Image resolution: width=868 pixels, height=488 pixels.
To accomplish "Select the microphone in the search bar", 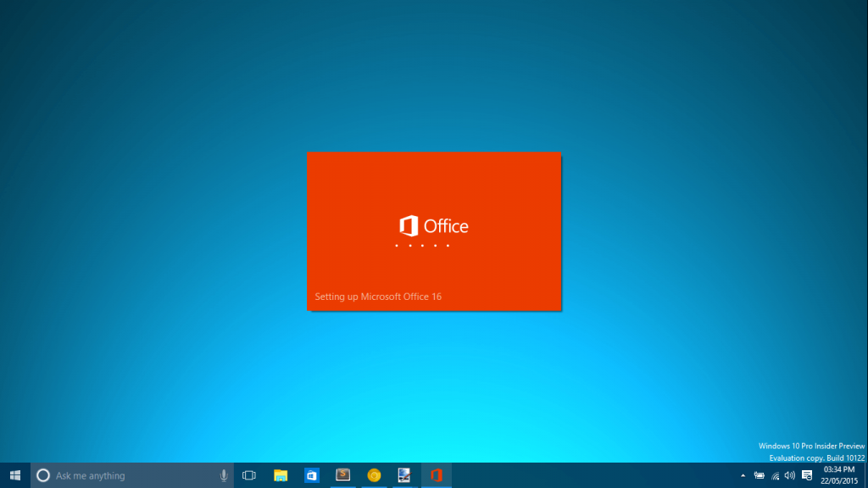I will click(x=223, y=475).
